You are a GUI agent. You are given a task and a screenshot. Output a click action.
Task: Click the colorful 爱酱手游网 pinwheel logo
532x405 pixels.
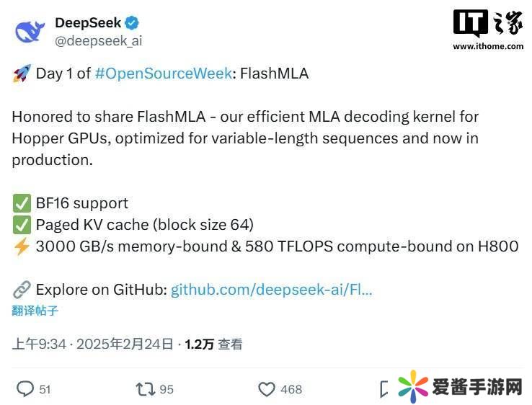click(413, 387)
